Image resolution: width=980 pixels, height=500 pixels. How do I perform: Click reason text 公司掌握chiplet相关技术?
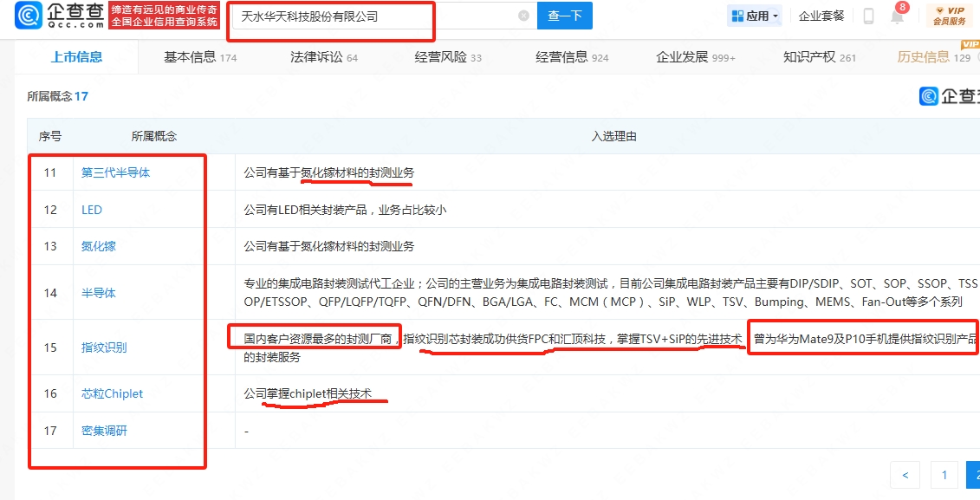[x=308, y=393]
